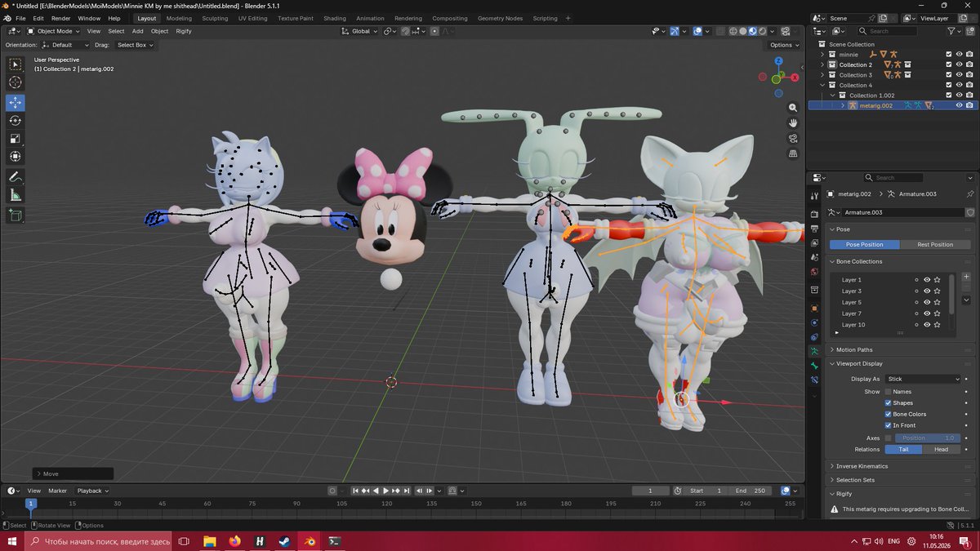This screenshot has height=551, width=980.
Task: Select the Add Cube tool
Action: point(16,216)
